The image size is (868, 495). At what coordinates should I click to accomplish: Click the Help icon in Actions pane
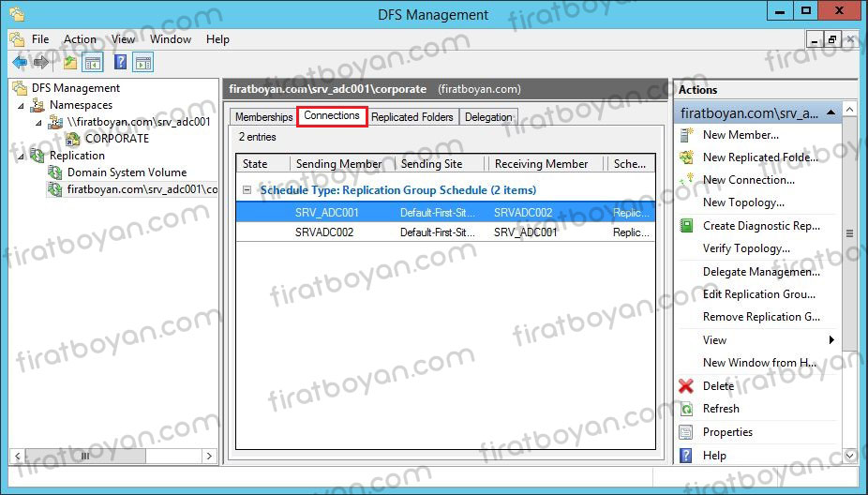point(686,455)
